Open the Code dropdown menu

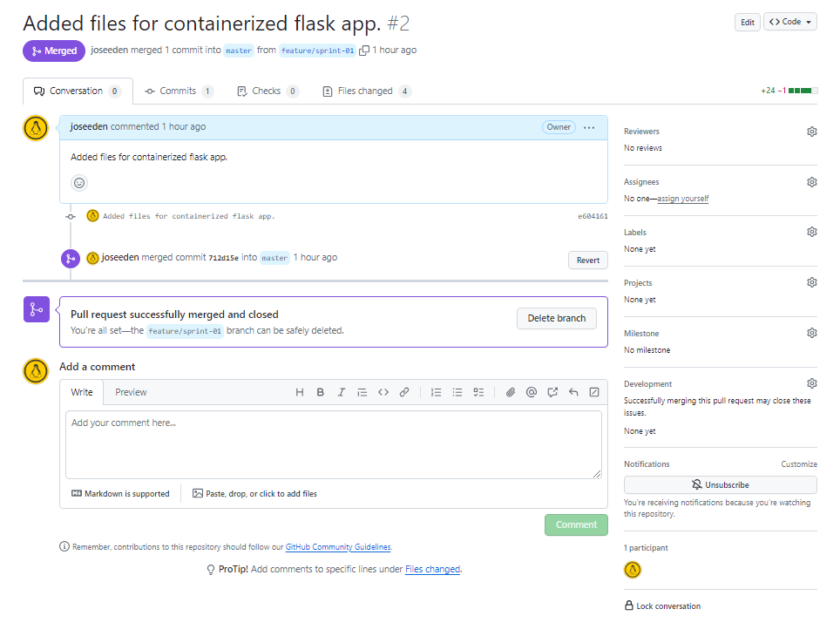(x=790, y=22)
